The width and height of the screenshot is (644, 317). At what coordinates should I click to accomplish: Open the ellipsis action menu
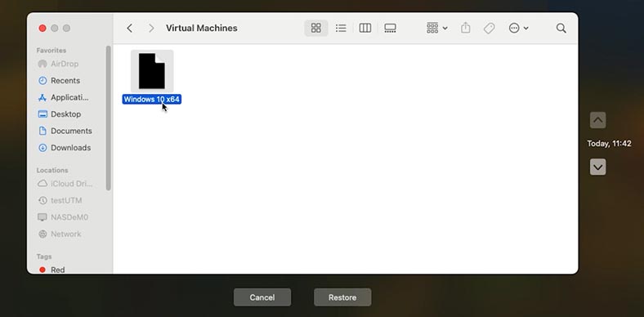pos(518,28)
